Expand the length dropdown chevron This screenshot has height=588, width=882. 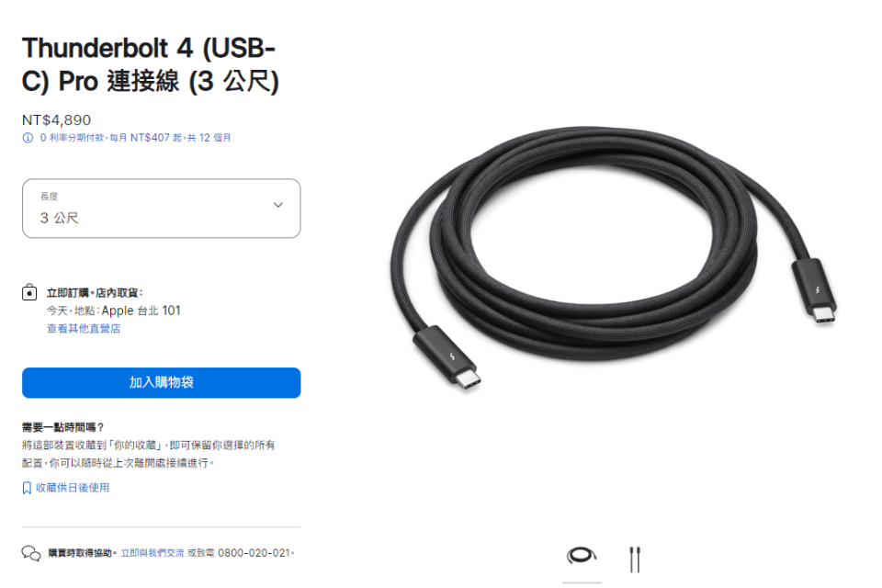(x=277, y=205)
